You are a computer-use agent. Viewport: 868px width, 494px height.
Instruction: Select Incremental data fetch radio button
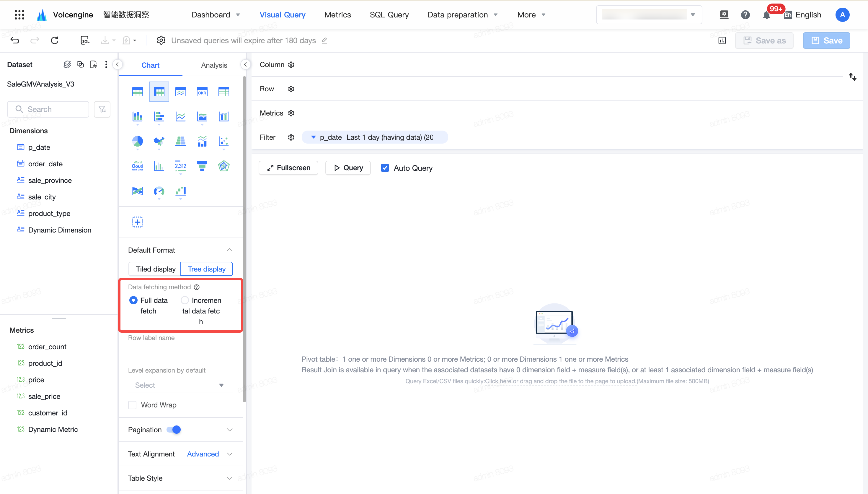185,300
